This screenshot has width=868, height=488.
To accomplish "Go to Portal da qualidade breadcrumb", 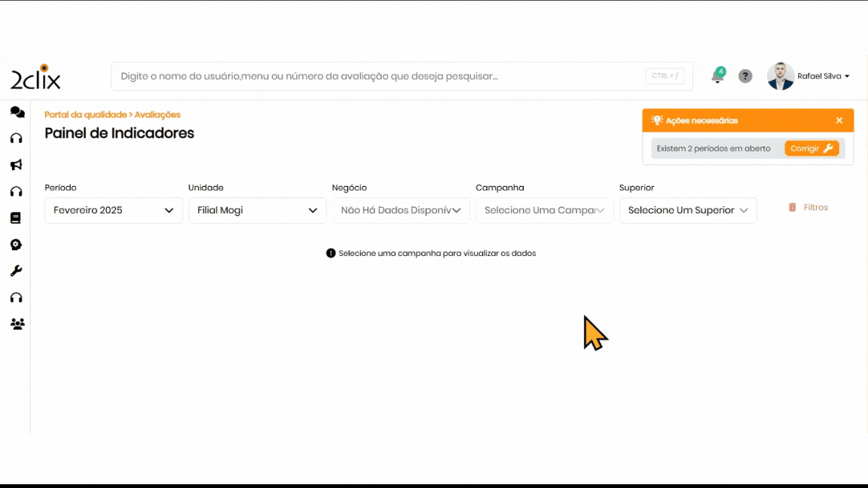I will [85, 115].
